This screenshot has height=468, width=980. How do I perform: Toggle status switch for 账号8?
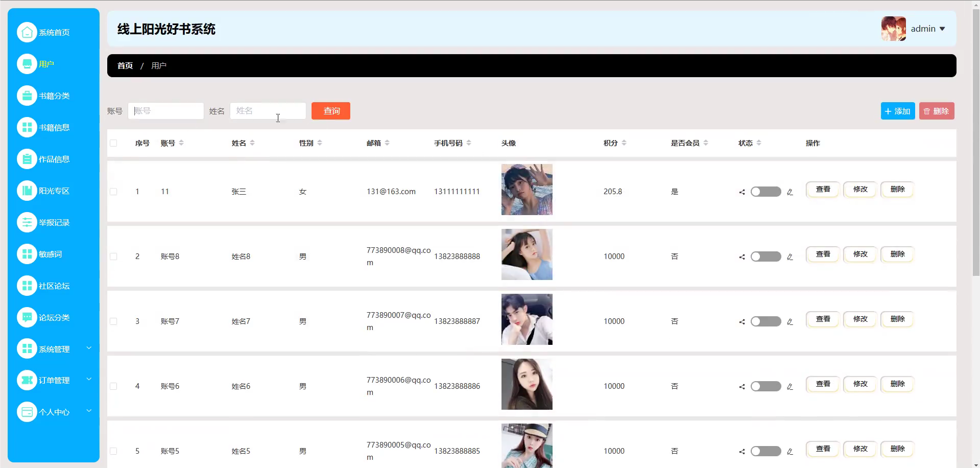(766, 256)
